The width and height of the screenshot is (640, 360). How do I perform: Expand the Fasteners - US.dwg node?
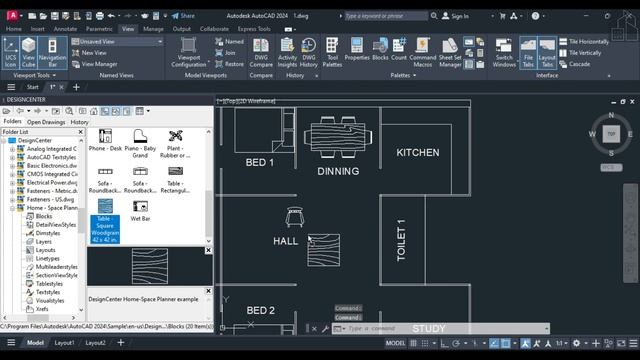(x=12, y=200)
